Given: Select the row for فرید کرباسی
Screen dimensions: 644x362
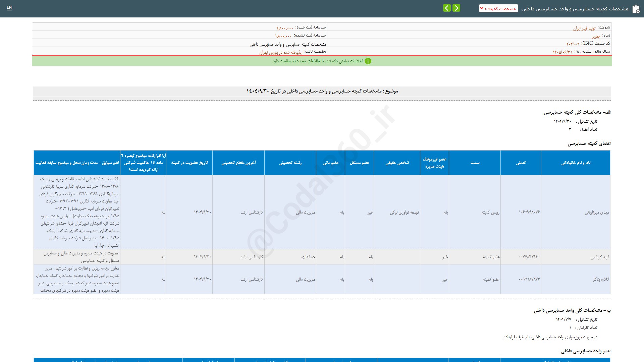Looking at the screenshot, I should tap(600, 257).
